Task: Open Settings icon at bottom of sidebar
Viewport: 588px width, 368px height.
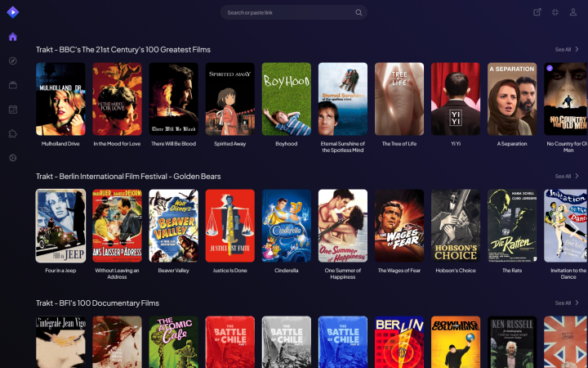Action: (12, 158)
